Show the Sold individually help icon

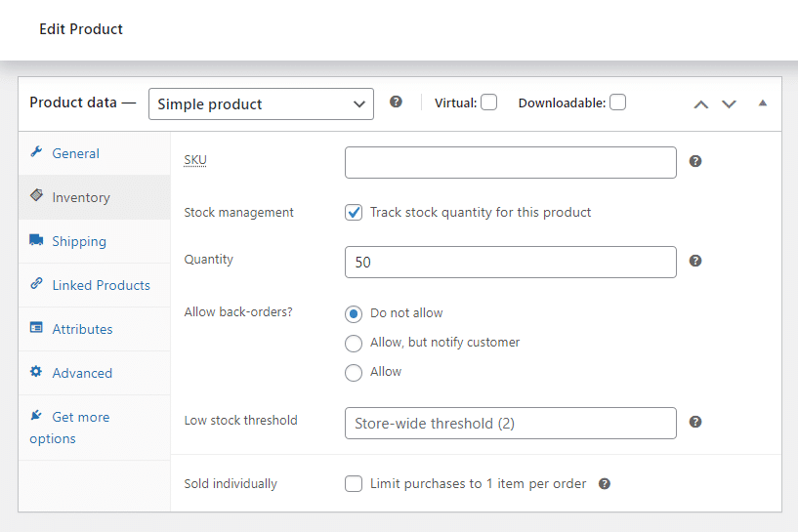tap(604, 484)
